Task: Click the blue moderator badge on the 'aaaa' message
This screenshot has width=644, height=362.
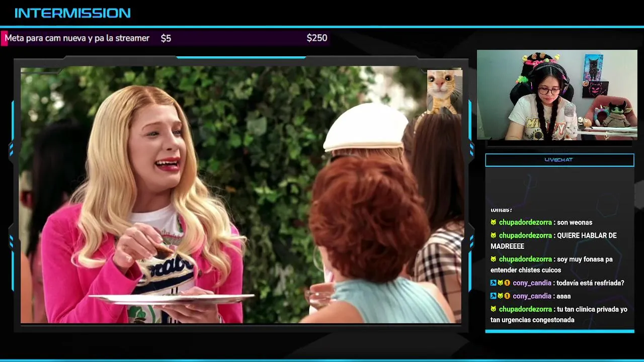Action: tap(494, 296)
